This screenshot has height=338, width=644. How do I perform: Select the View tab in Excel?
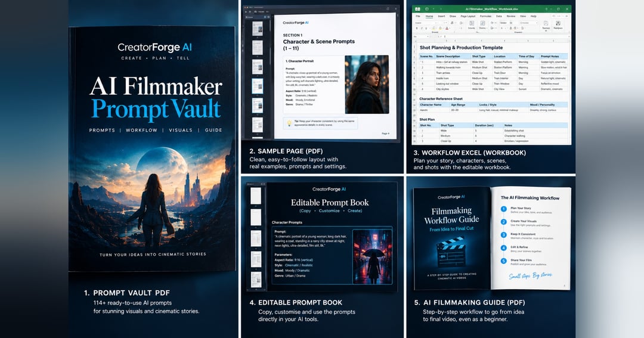523,16
